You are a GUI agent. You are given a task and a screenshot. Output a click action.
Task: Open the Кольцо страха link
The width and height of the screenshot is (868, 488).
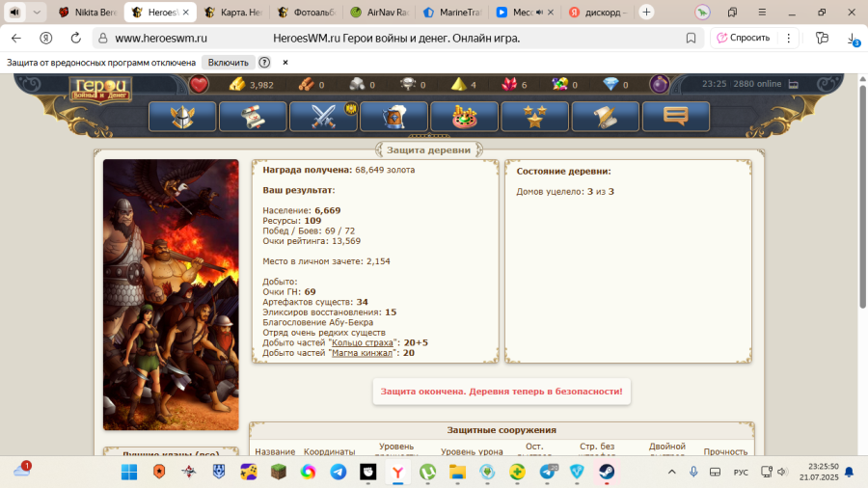[362, 342]
